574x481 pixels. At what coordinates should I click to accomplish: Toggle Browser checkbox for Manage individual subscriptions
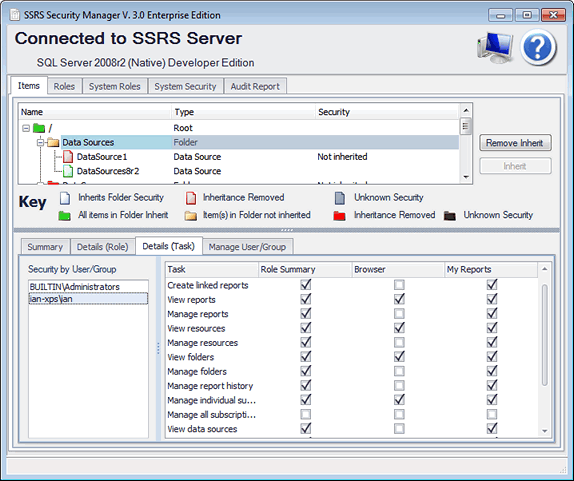[x=399, y=400]
